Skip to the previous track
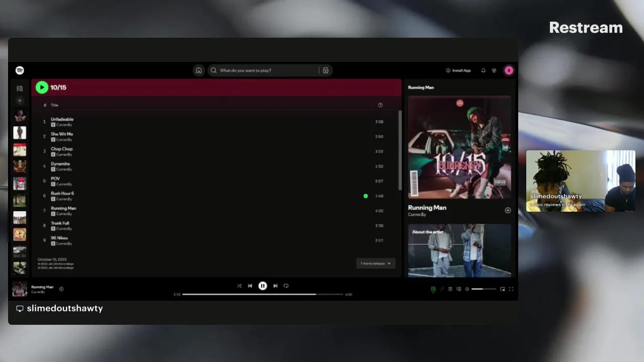 pos(250,286)
